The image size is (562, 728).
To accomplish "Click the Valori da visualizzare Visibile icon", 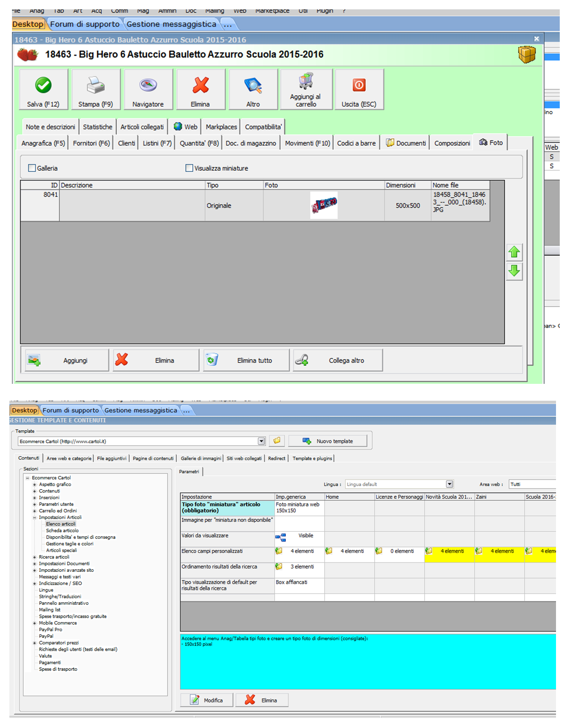I will (x=281, y=538).
